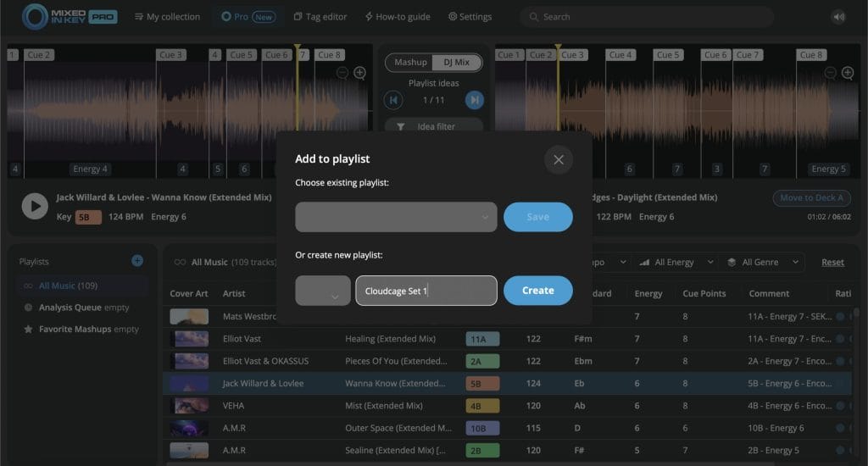Click the Create playlist button

pos(537,291)
